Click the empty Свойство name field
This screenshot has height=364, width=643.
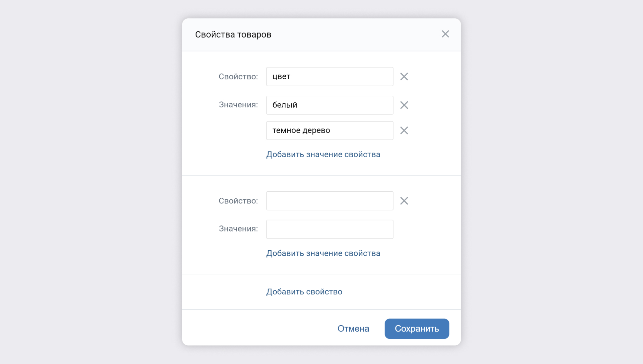(x=330, y=201)
